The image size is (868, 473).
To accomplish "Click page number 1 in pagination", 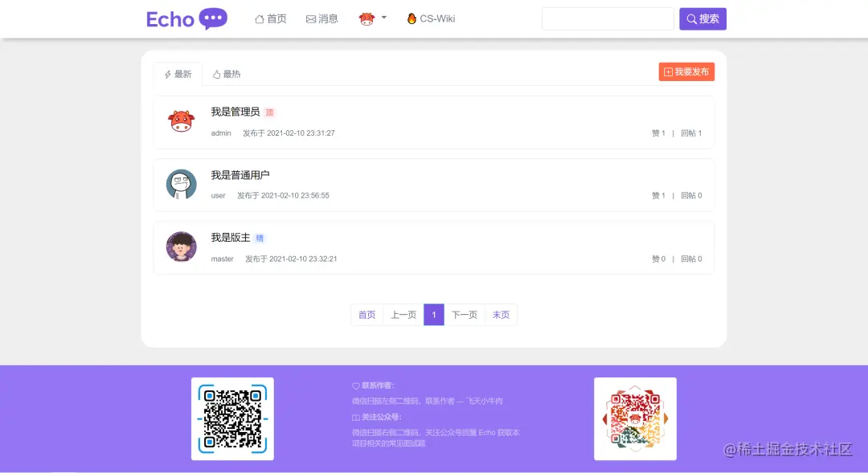I will tap(433, 315).
